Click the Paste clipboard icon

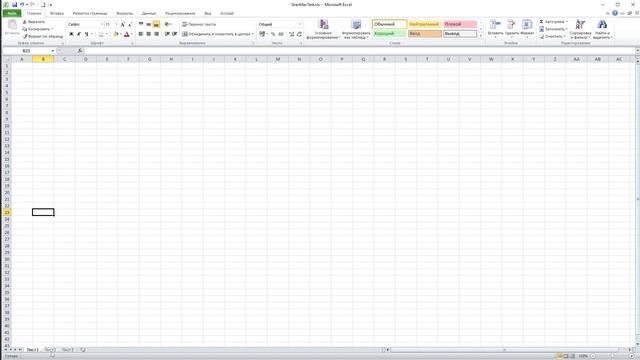point(12,25)
